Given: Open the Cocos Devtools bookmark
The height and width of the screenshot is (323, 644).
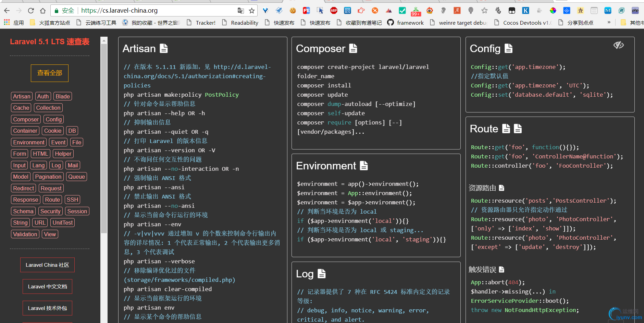Looking at the screenshot, I should [523, 23].
